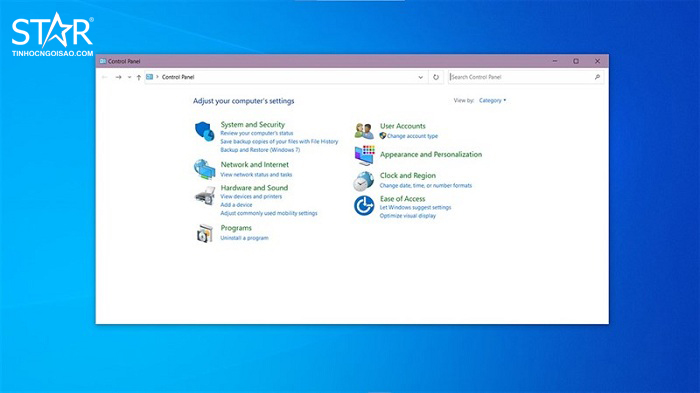Open the Network and Internet globe icon
Screen dimensions: 700x393
tap(204, 169)
